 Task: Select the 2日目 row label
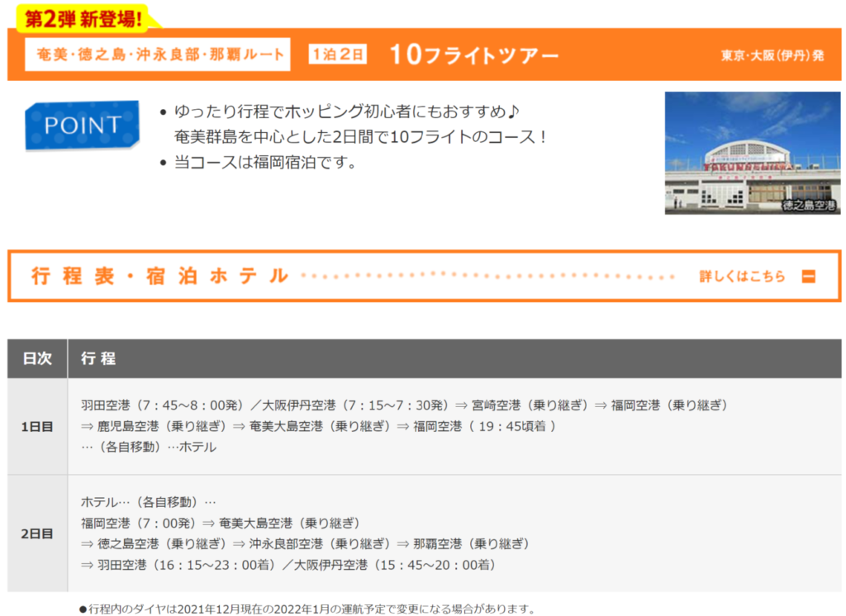(x=37, y=533)
